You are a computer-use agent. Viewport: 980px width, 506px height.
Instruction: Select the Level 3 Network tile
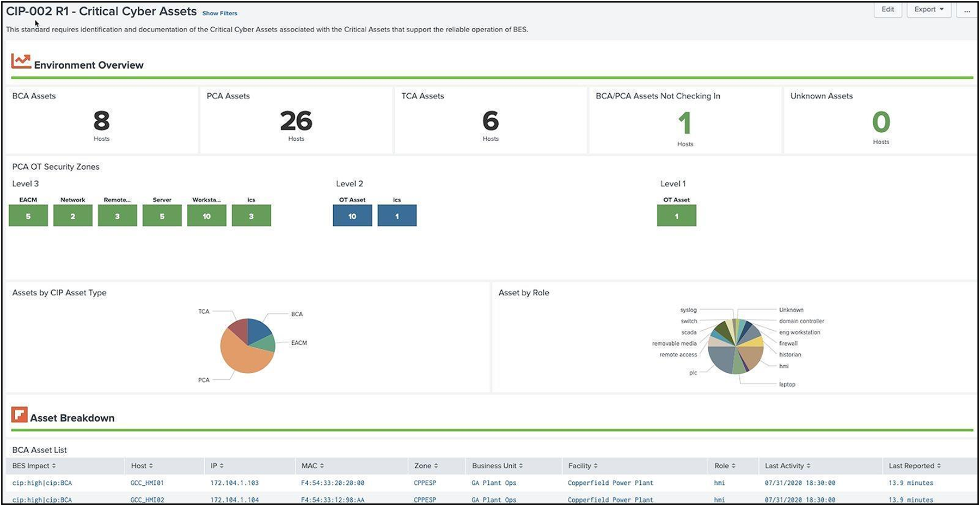[73, 215]
